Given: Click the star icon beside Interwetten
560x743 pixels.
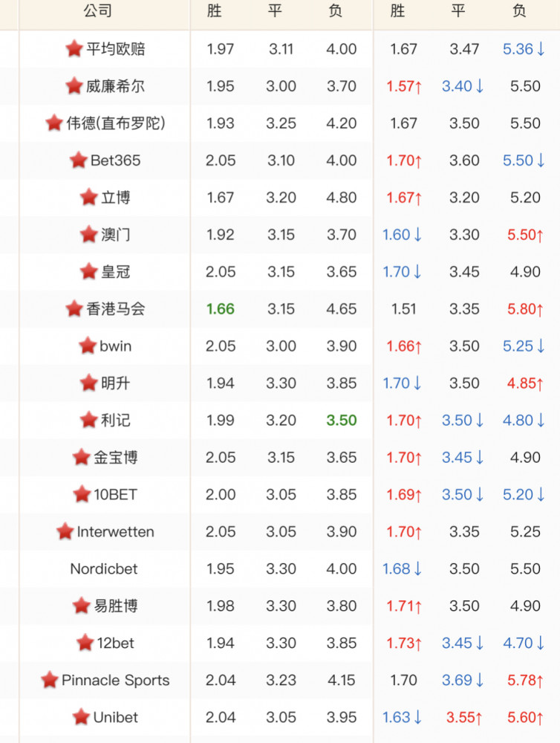Looking at the screenshot, I should [x=65, y=531].
